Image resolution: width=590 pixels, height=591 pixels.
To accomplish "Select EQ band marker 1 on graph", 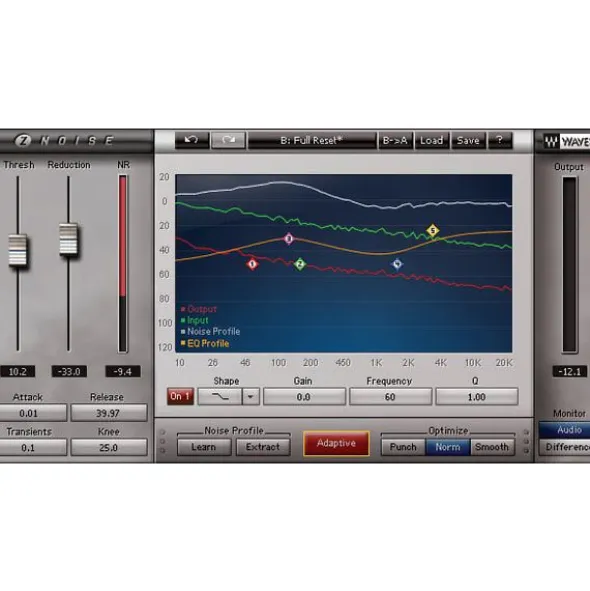I will [253, 264].
